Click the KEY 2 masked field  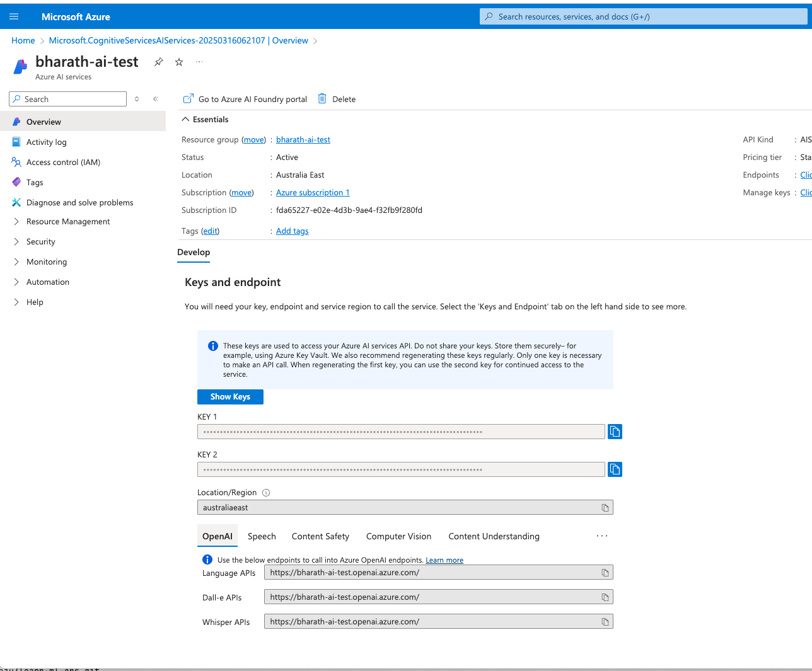pyautogui.click(x=401, y=469)
